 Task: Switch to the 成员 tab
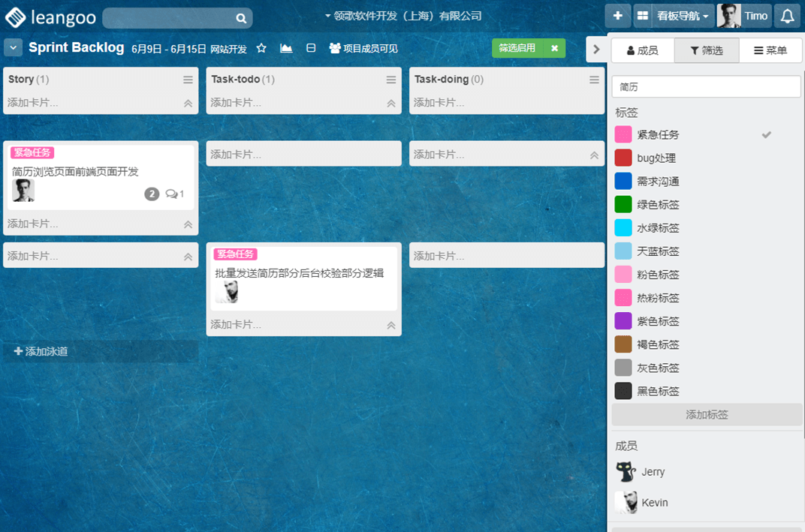click(x=643, y=50)
